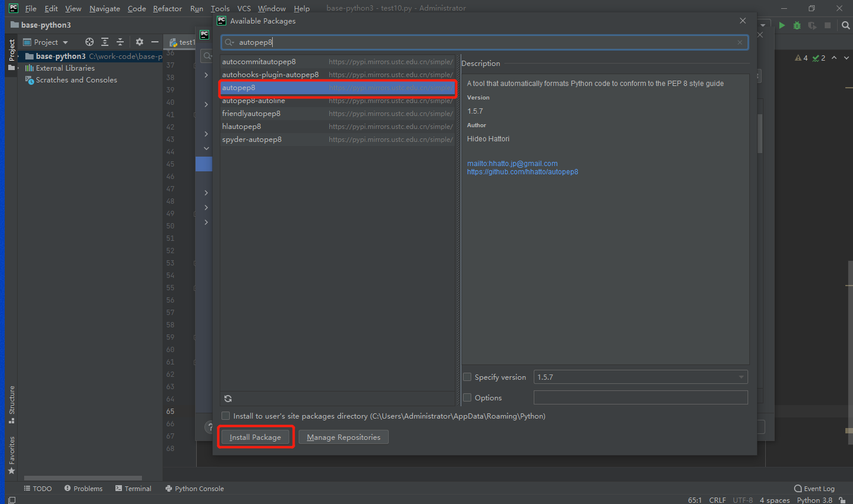The height and width of the screenshot is (504, 853).
Task: Click Expand All in Project panel
Action: coord(105,42)
